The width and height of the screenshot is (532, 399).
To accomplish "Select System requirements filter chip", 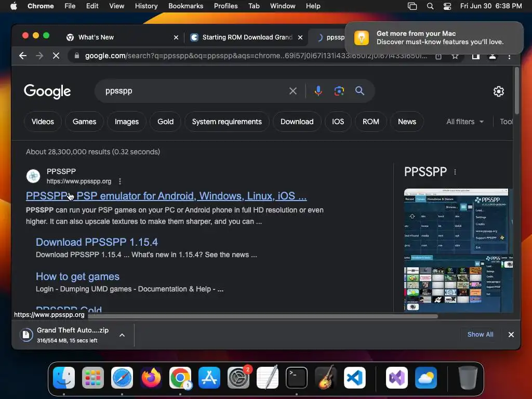I will [227, 122].
